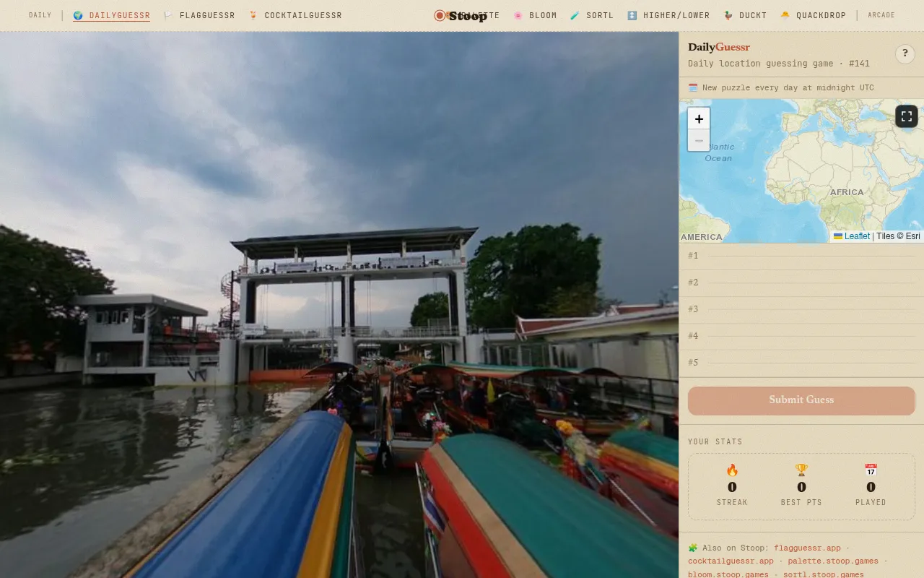
Task: Open the Leaflet attribution link
Action: tap(852, 236)
